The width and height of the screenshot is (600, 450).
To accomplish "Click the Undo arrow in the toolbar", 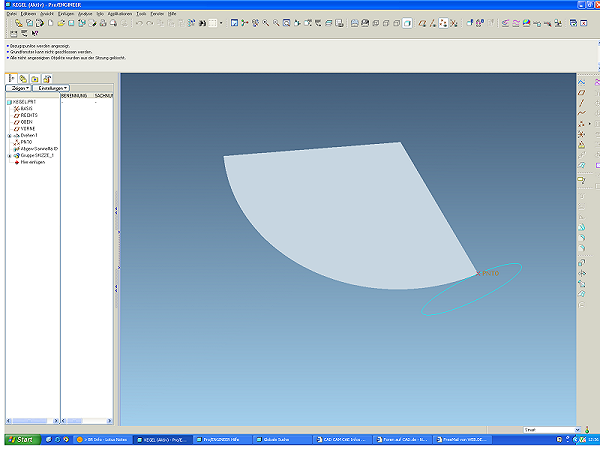I will [x=139, y=23].
